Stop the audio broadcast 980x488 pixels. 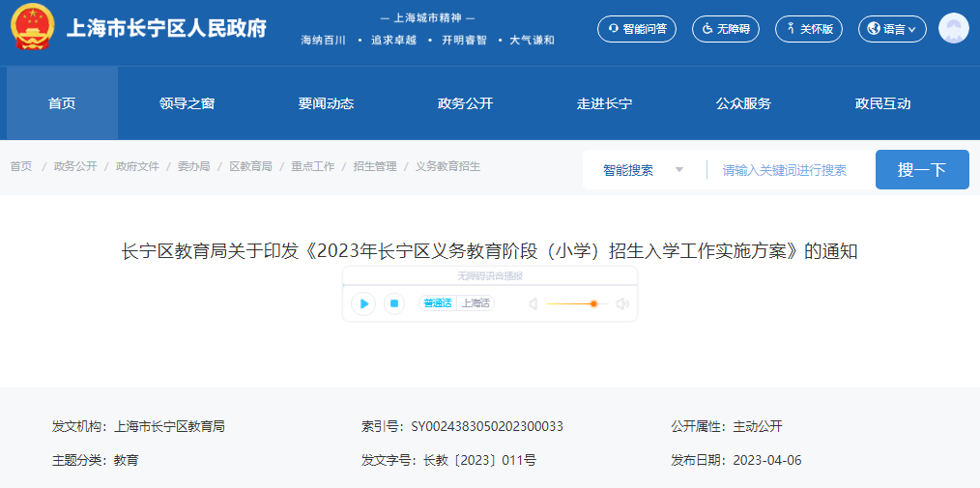394,303
